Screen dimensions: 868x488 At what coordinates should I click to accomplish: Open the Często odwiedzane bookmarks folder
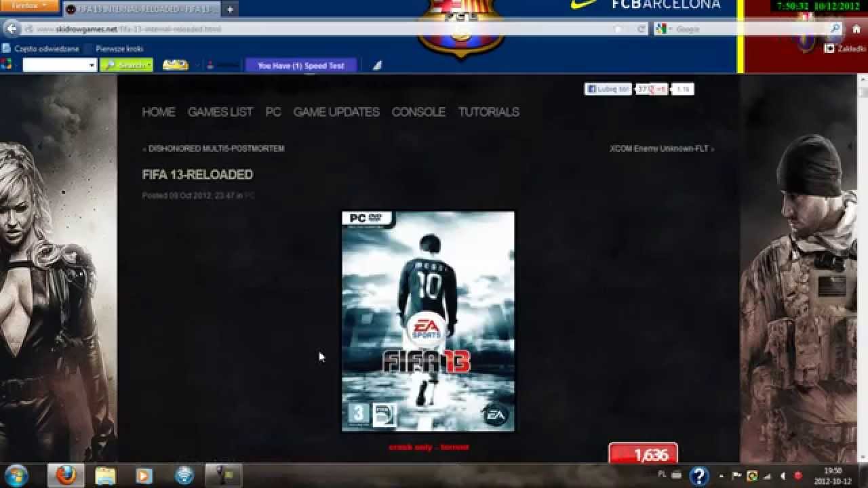41,49
